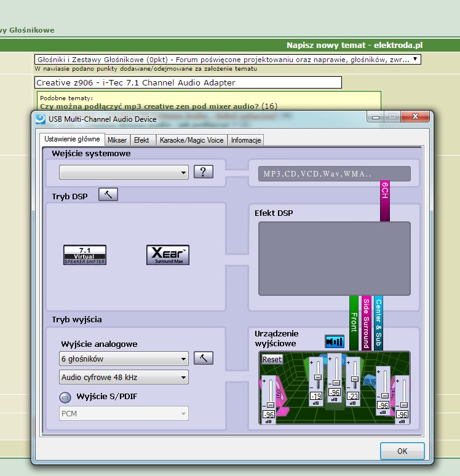This screenshot has height=476, width=460.
Task: Click the magenta 6CH channel label
Action: (x=385, y=200)
